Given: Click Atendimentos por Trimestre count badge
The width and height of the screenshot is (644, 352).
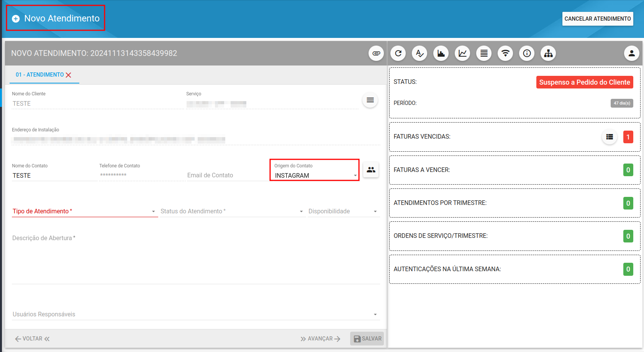Looking at the screenshot, I should tap(628, 203).
